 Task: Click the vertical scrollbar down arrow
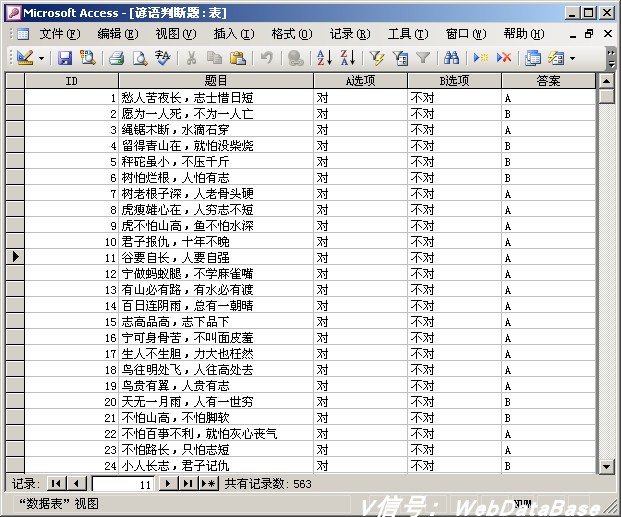(x=606, y=466)
